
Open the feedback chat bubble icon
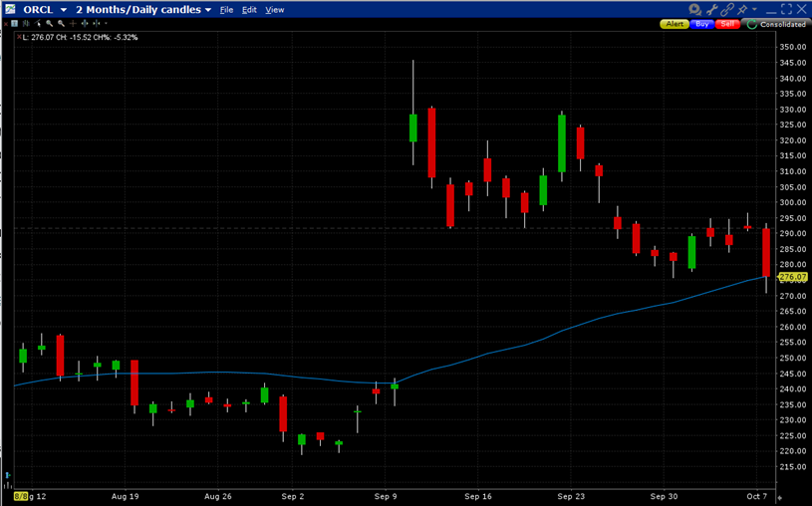point(695,9)
